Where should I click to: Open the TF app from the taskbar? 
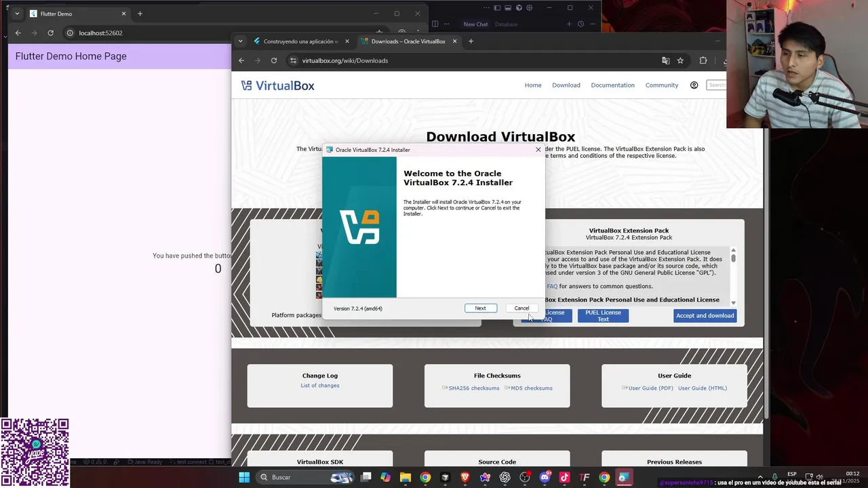tap(584, 477)
